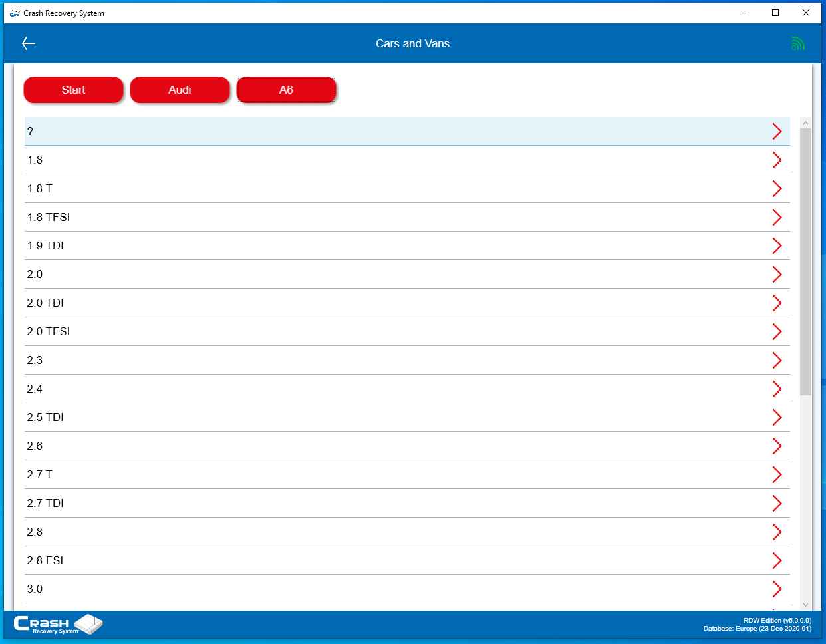Open the chevron on the ? row
This screenshot has height=644, width=826.
point(777,131)
